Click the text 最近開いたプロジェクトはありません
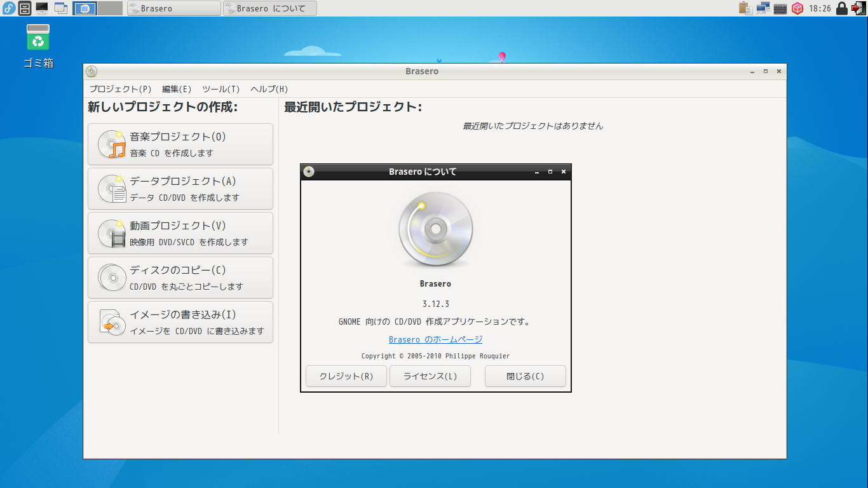 coord(532,126)
